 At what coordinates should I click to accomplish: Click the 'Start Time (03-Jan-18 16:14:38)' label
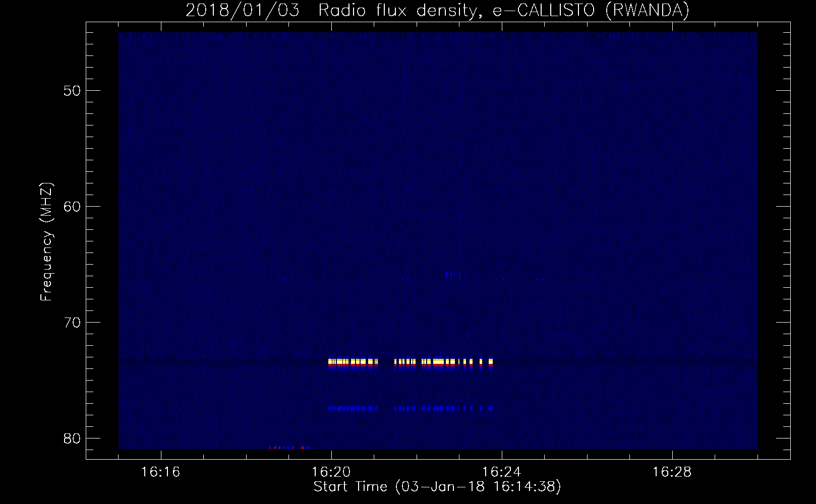click(x=437, y=487)
